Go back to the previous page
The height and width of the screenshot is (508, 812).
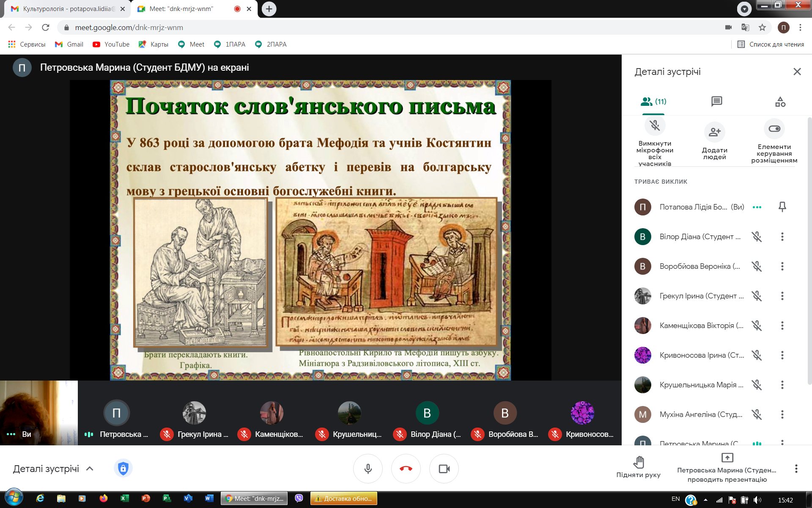12,28
